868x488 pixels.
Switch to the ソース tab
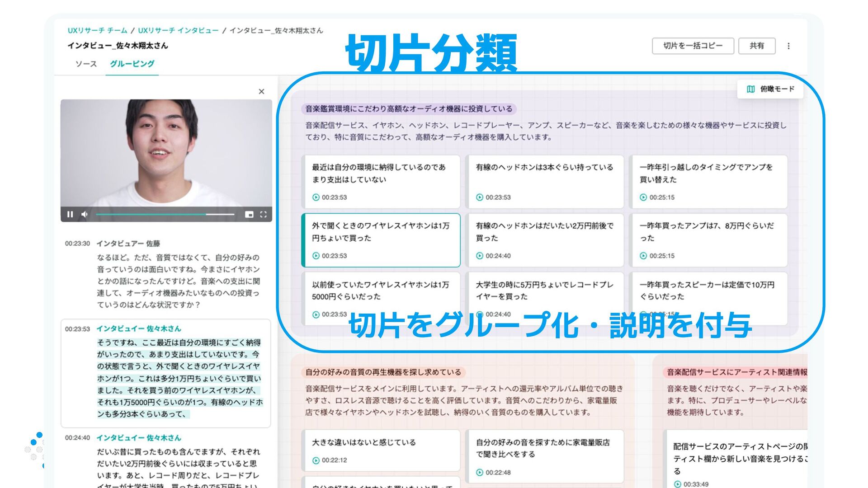(x=86, y=64)
